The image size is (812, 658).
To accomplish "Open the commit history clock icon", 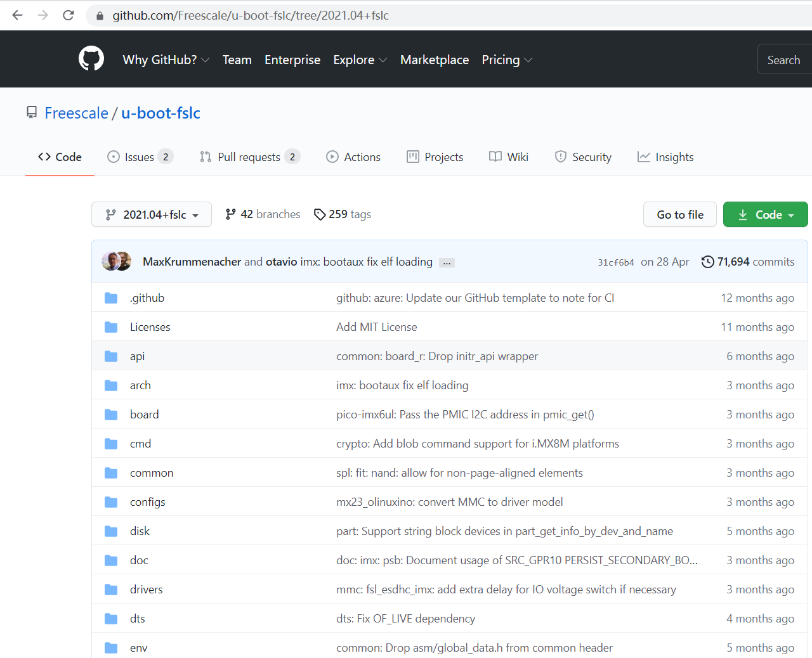I will (707, 262).
